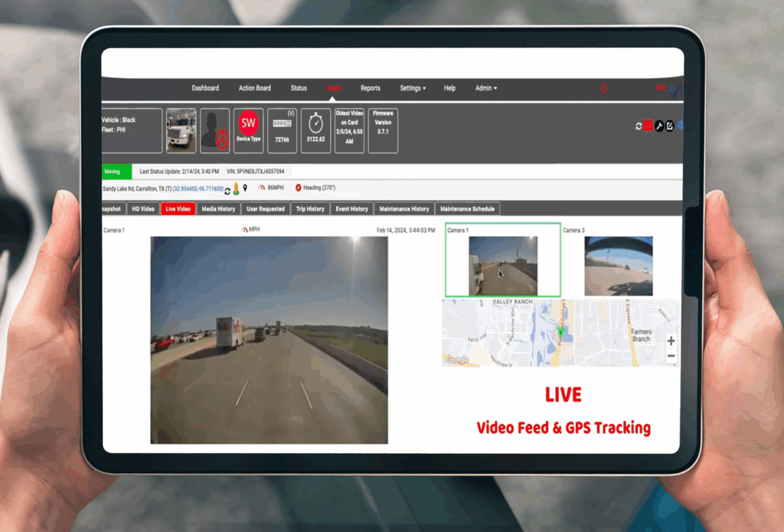Open the Maintenance Schedule tab

(x=468, y=209)
